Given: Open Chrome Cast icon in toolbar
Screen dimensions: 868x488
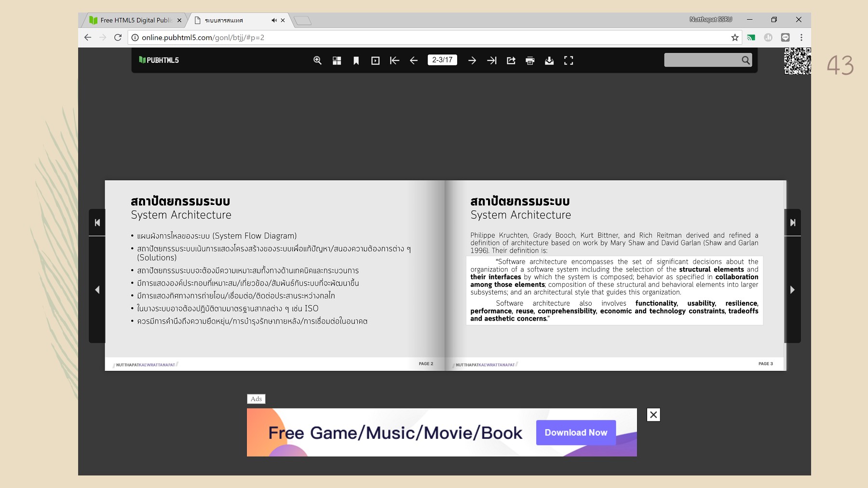Looking at the screenshot, I should [751, 37].
